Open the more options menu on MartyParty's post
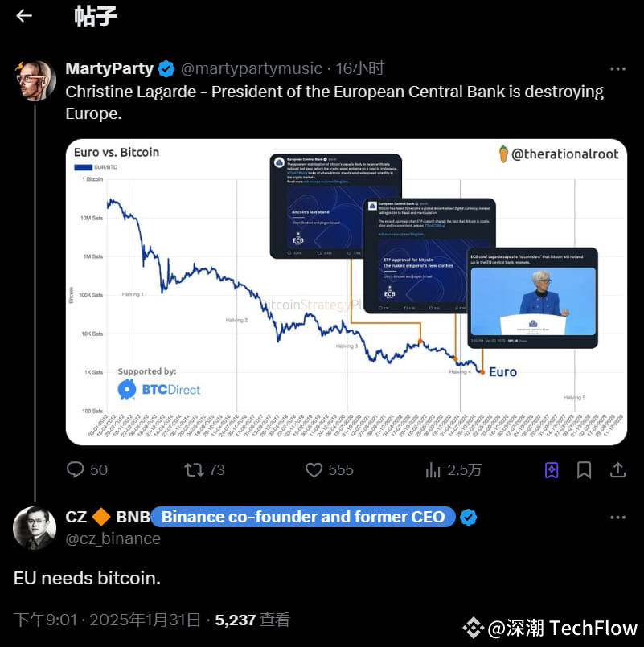The width and height of the screenshot is (644, 647). [617, 68]
